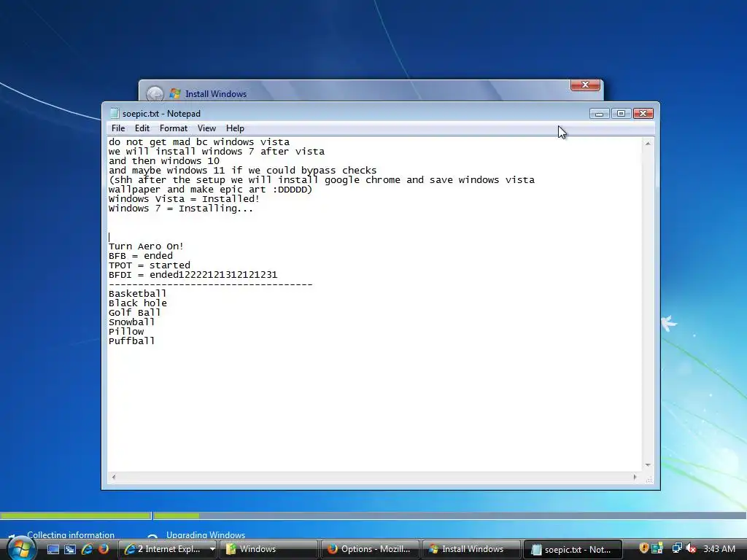Switch to Options - Mozilla taskbar button
Viewport: 747px width, 560px height.
[x=370, y=549]
